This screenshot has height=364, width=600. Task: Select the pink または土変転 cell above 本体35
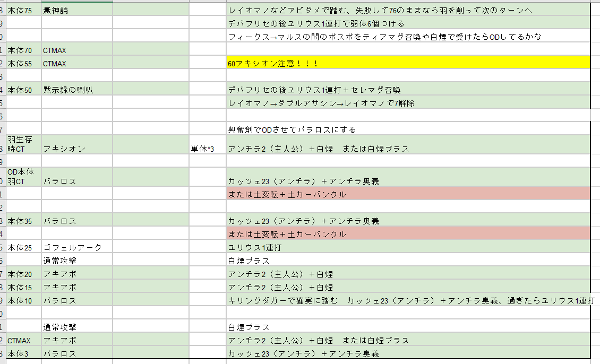[408, 194]
